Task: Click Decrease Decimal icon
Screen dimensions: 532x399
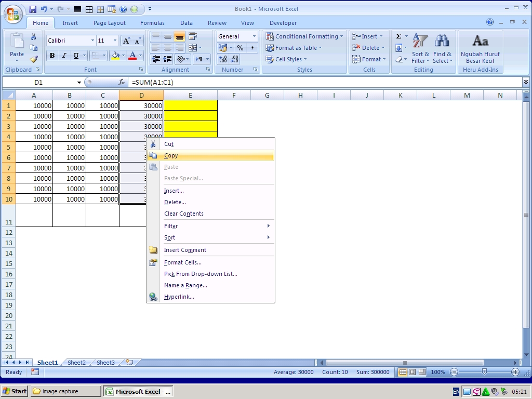Action: pyautogui.click(x=234, y=59)
